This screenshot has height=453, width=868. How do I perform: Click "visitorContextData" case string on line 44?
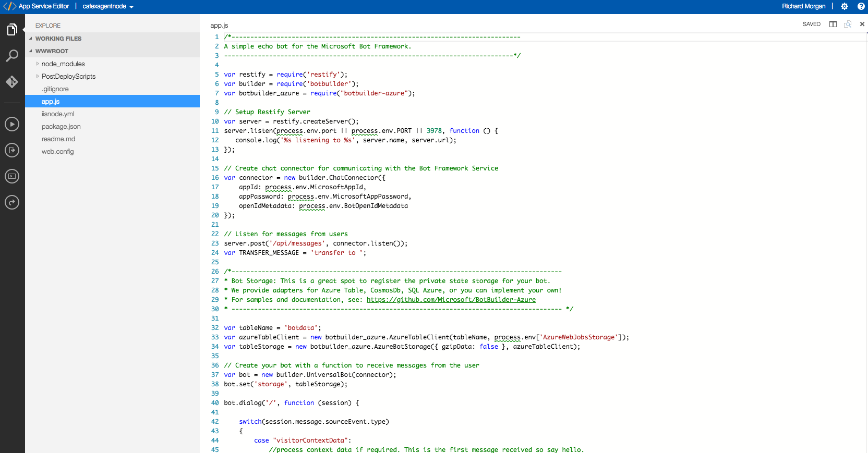310,440
